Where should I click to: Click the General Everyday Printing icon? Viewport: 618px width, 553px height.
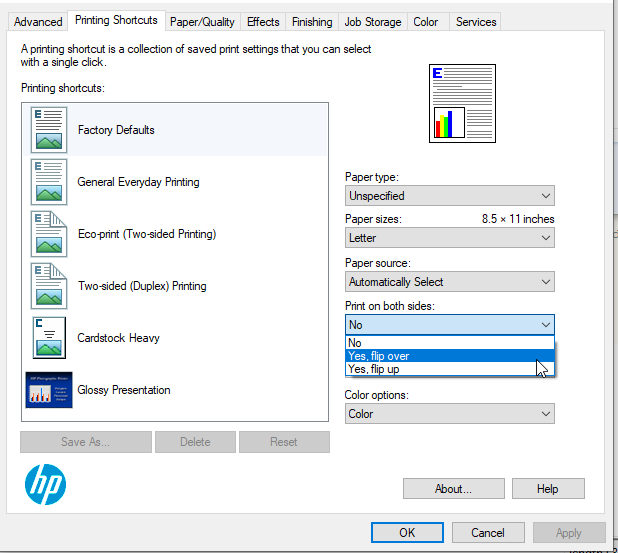[48, 182]
